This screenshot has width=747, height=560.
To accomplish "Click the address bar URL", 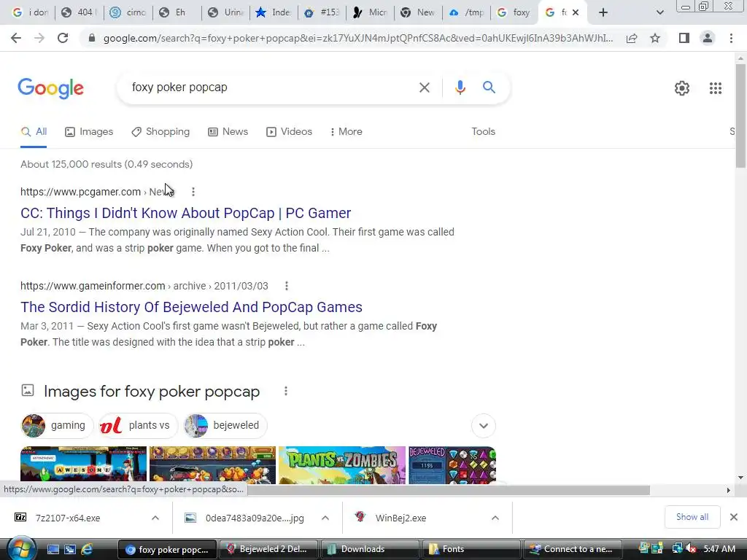I will 357,38.
